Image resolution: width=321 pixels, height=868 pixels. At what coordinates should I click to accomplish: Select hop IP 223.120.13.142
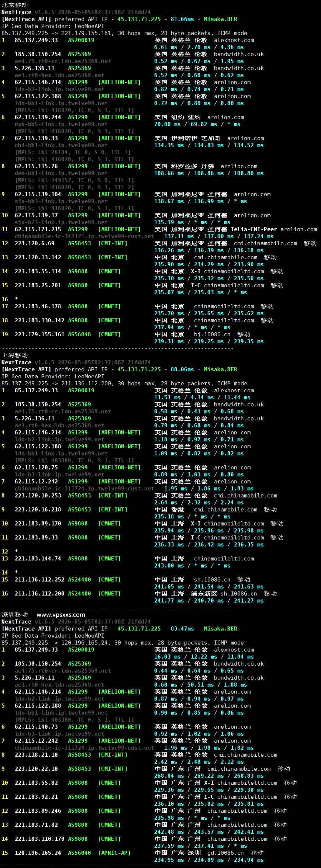tap(38, 257)
